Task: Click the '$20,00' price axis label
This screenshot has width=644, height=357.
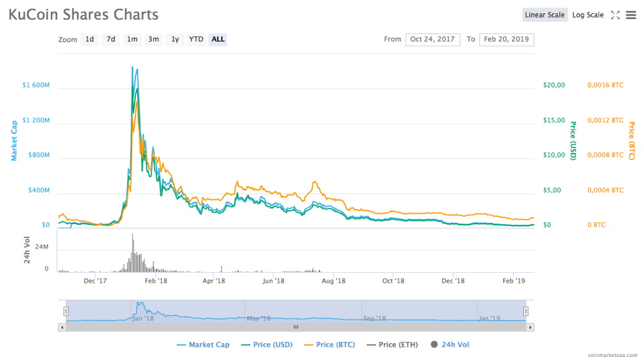Action: [x=554, y=85]
